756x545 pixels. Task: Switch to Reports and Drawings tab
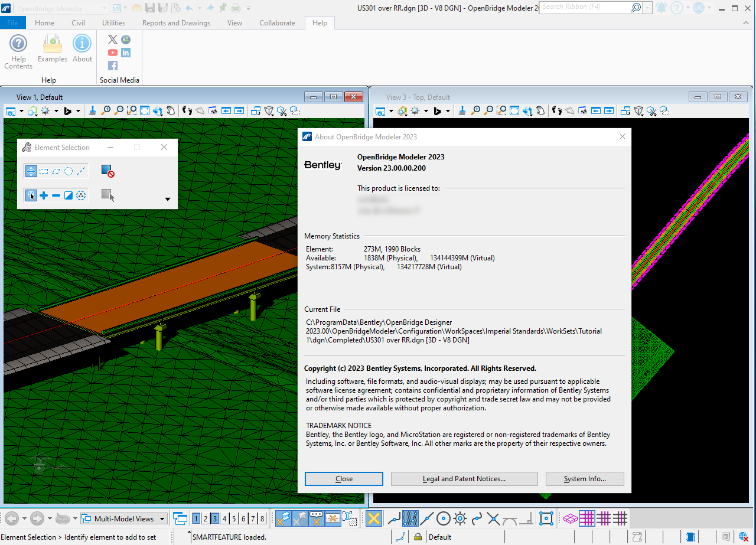(x=176, y=23)
